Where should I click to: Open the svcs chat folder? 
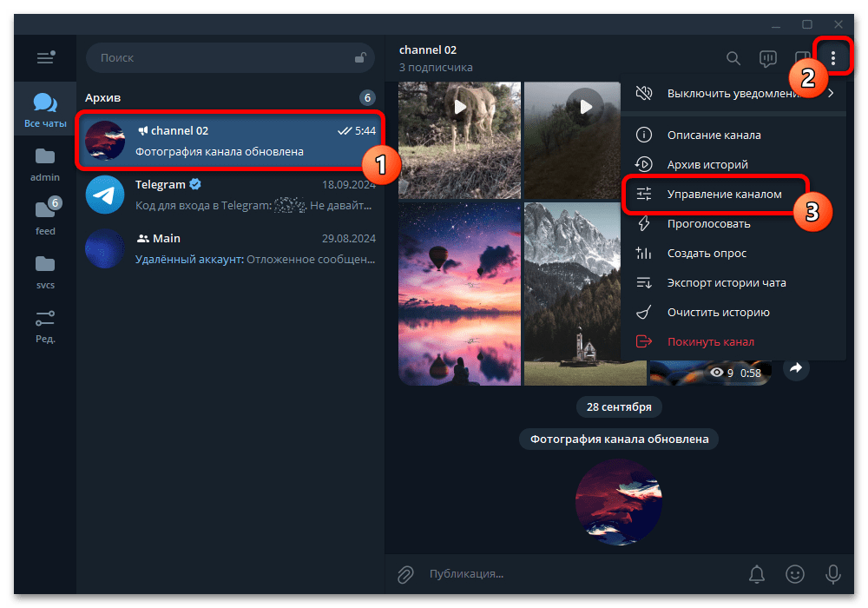[45, 272]
